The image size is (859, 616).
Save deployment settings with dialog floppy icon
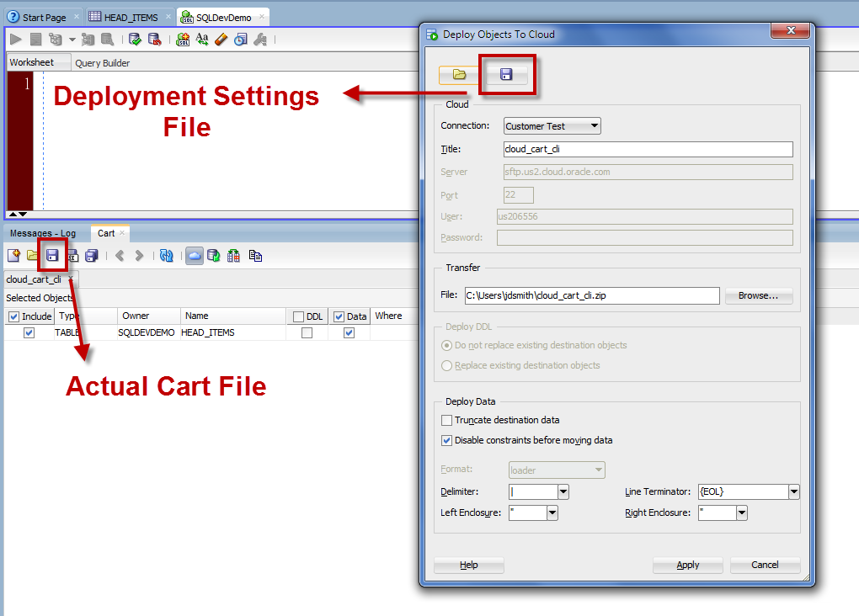pos(506,74)
